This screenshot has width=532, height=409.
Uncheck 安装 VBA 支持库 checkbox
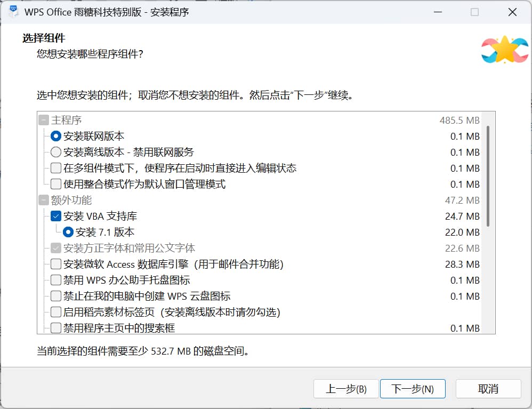55,216
